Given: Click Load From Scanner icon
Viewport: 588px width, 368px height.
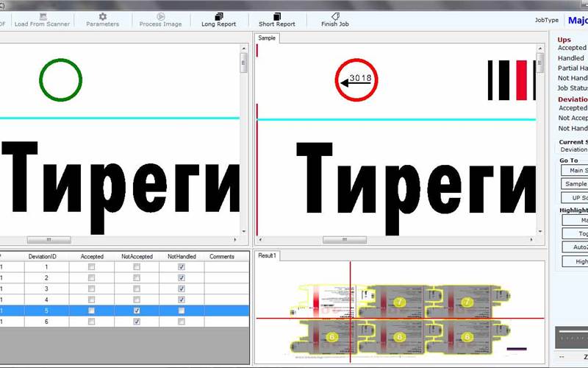Looking at the screenshot, I should point(42,16).
